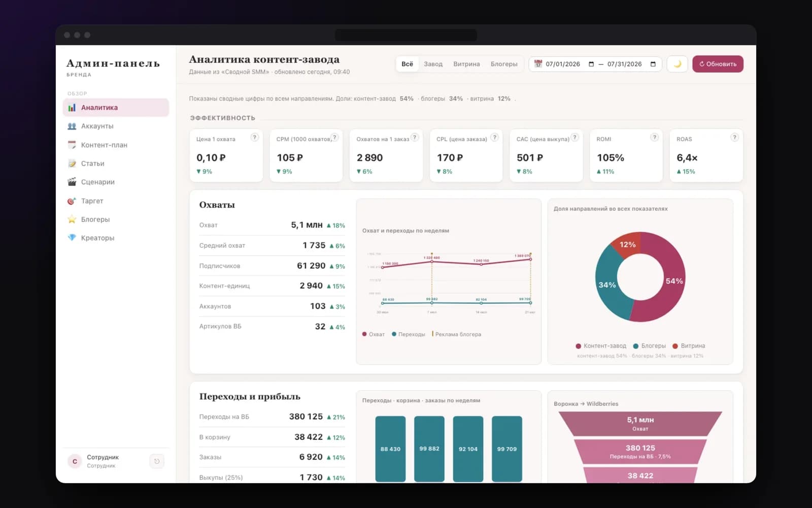Click the В корзину value 38 422

[x=309, y=437]
